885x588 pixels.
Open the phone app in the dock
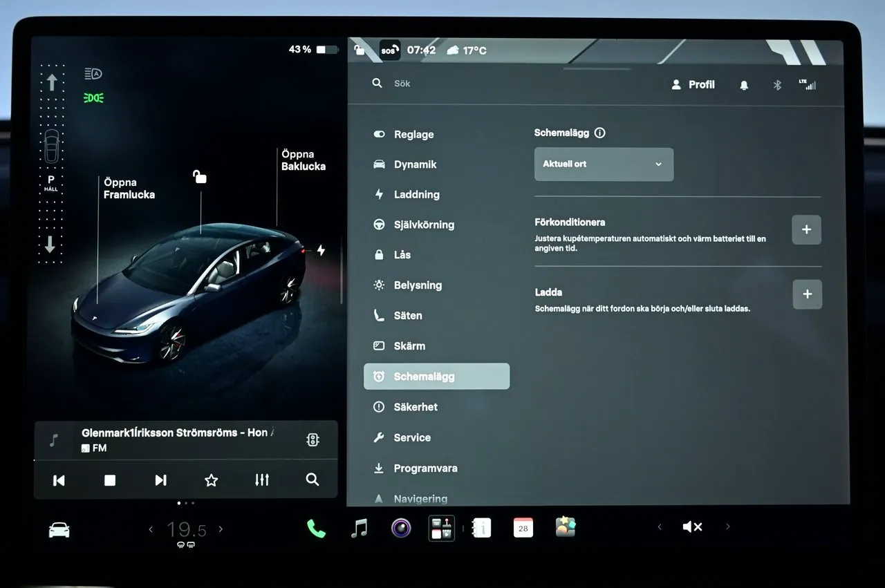coord(316,529)
